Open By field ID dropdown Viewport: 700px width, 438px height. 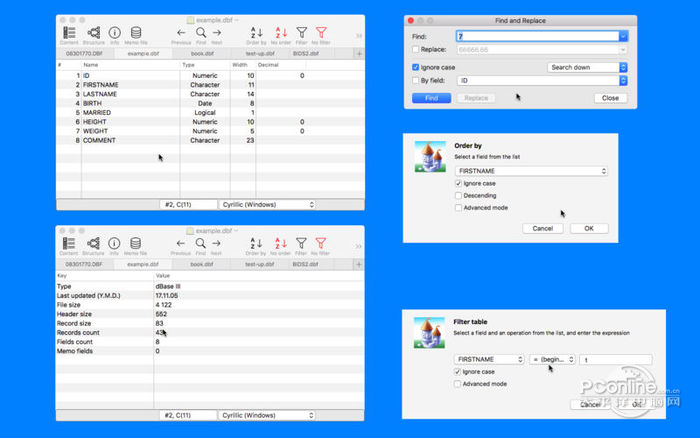click(542, 80)
